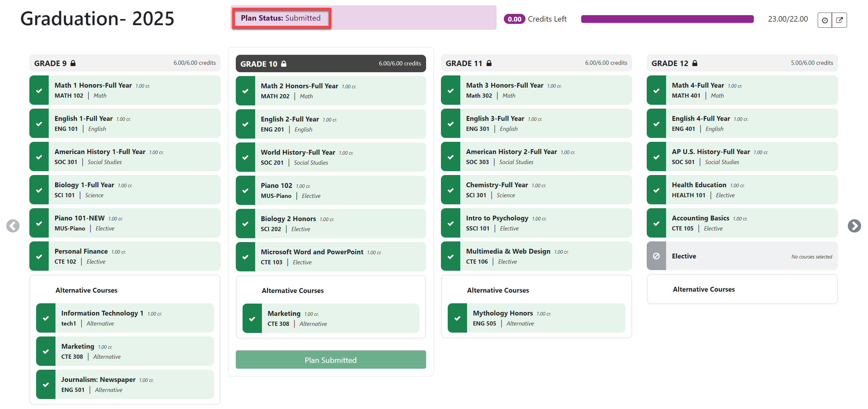Screen dimensions: 868x409
Task: Click the green check for Mythology Honors alternative
Action: pos(457,318)
